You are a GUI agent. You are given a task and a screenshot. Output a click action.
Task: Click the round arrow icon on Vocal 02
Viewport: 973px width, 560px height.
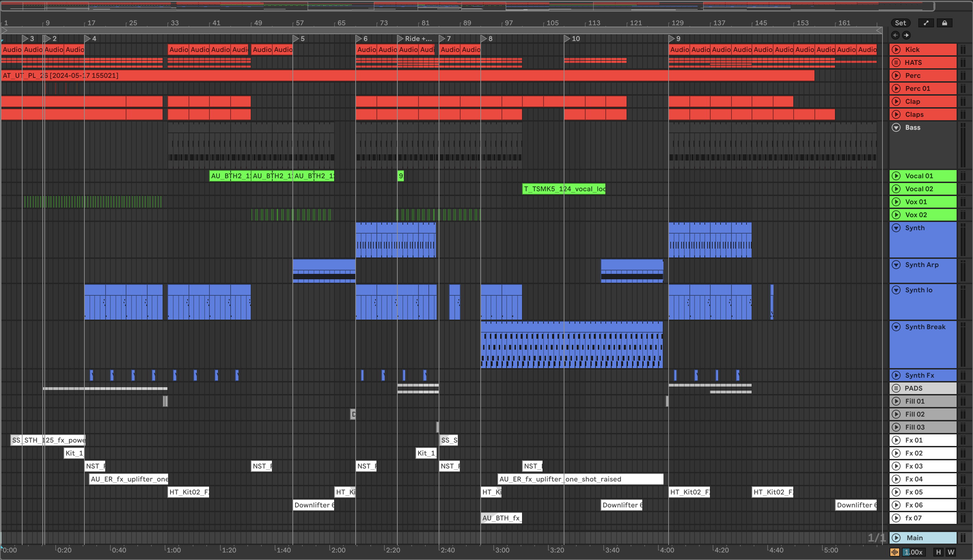896,189
